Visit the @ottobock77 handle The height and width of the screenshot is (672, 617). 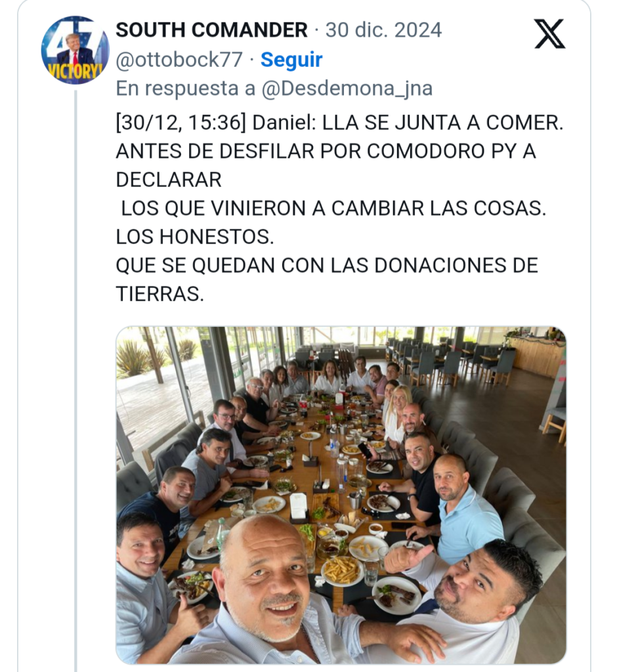(x=179, y=60)
